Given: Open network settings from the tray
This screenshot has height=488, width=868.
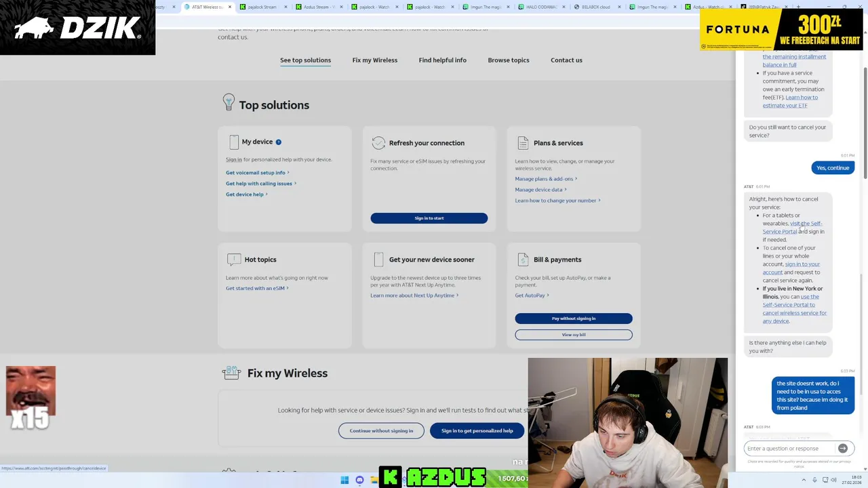Looking at the screenshot, I should (824, 480).
